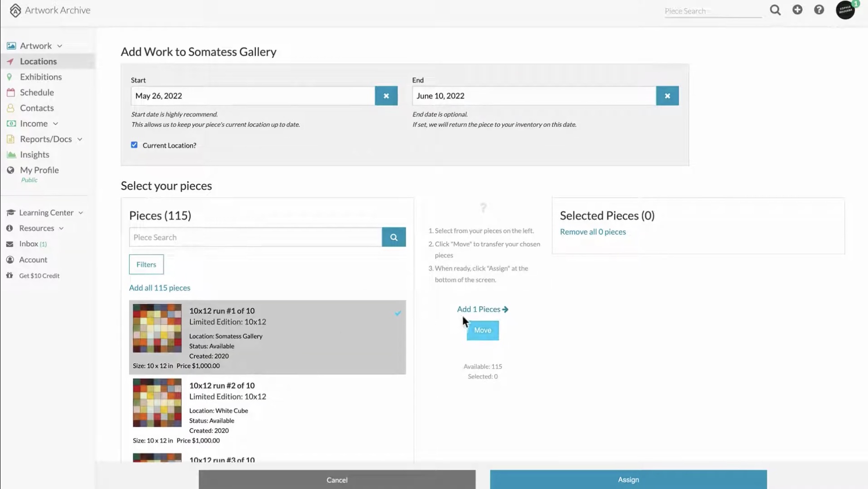This screenshot has height=489, width=868.
Task: Click the End date field
Action: pos(534,96)
